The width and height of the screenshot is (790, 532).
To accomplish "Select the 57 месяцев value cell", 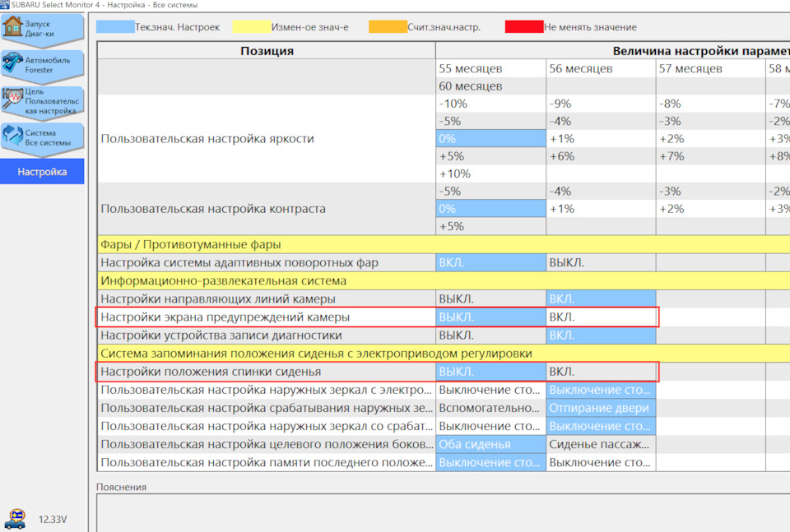I will [710, 68].
